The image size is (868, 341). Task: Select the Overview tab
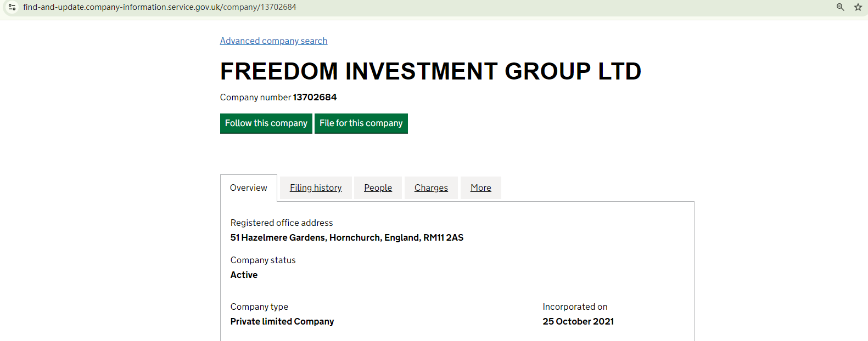[x=248, y=188]
